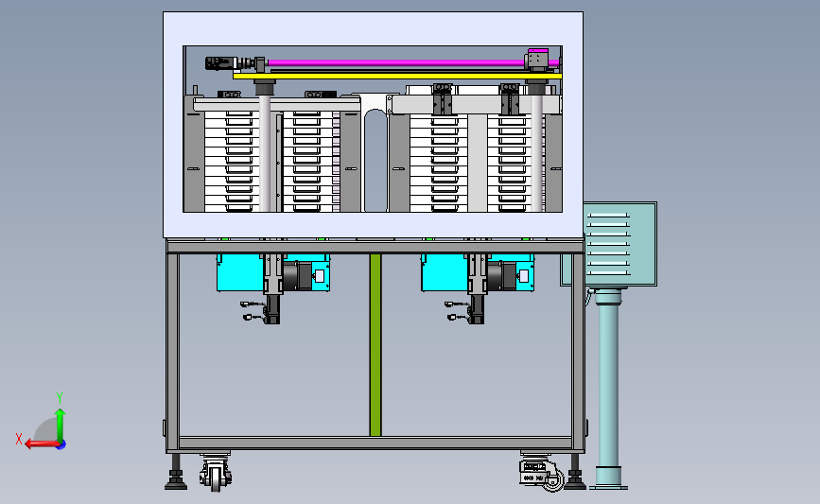
Task: Select the yellow horizontal plate below the magenta rod
Action: [397, 77]
